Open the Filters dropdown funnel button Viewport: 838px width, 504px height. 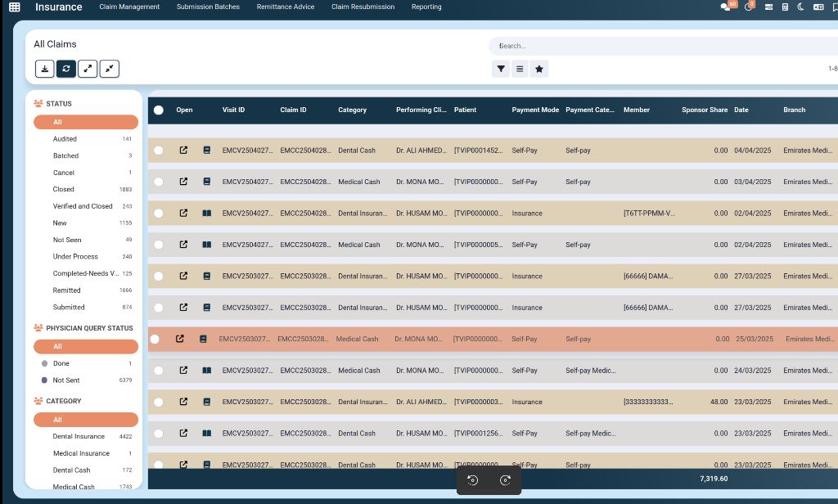(501, 70)
